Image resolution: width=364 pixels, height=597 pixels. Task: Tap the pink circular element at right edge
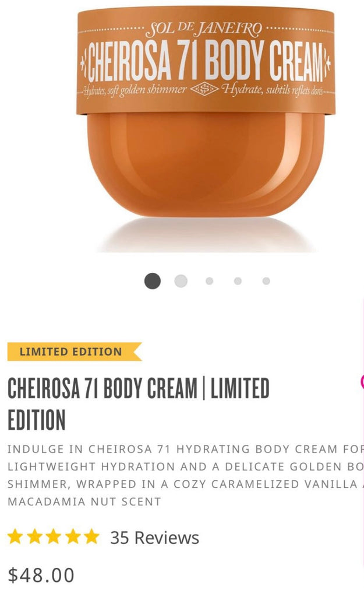tap(362, 381)
